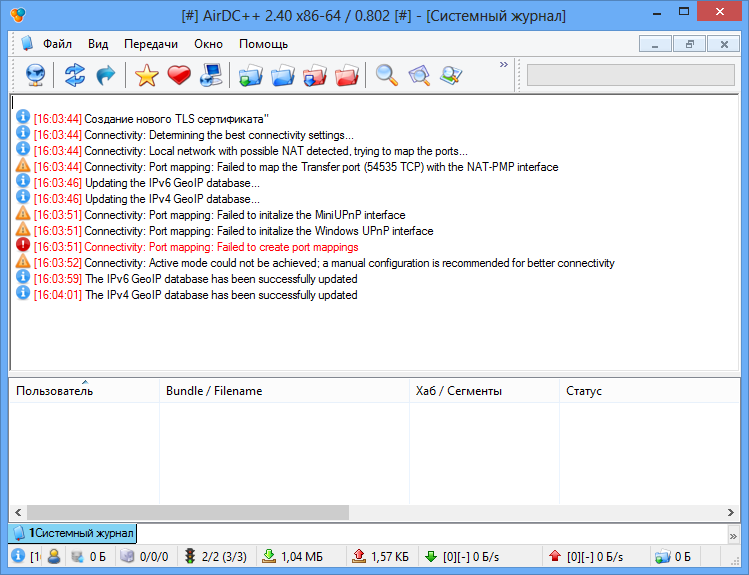The width and height of the screenshot is (749, 575).
Task: Open the Файл menu
Action: click(57, 44)
